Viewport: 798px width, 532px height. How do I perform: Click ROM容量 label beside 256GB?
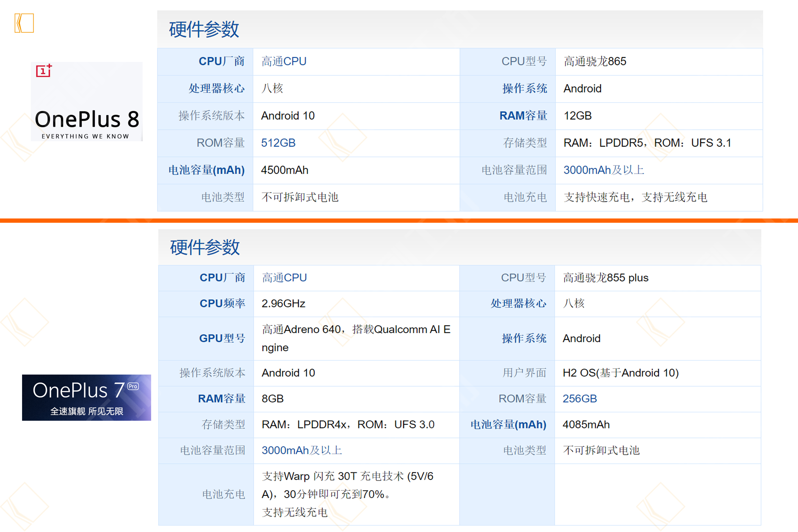(523, 399)
